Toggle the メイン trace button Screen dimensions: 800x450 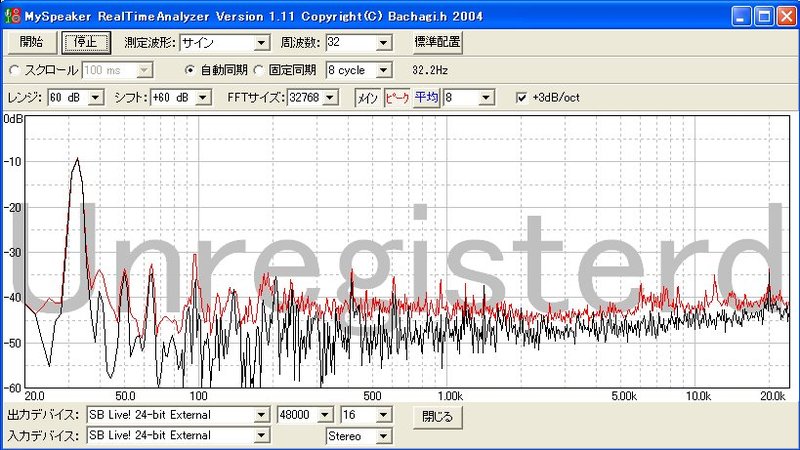click(368, 97)
